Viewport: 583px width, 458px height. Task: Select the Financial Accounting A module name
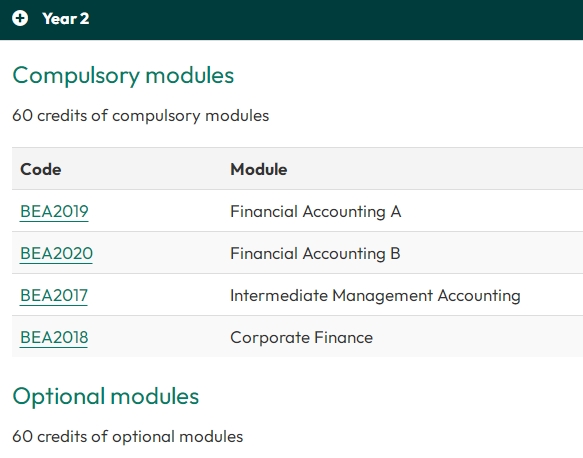point(316,212)
